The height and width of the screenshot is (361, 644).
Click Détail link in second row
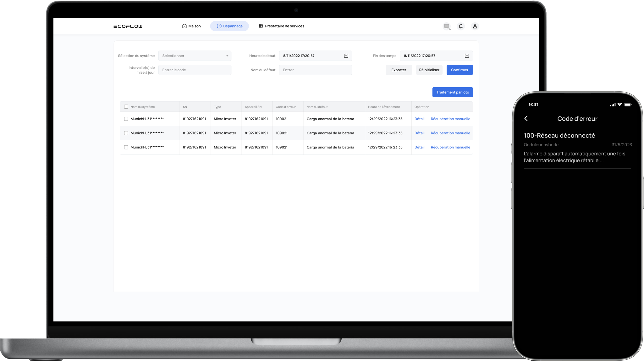pyautogui.click(x=419, y=133)
